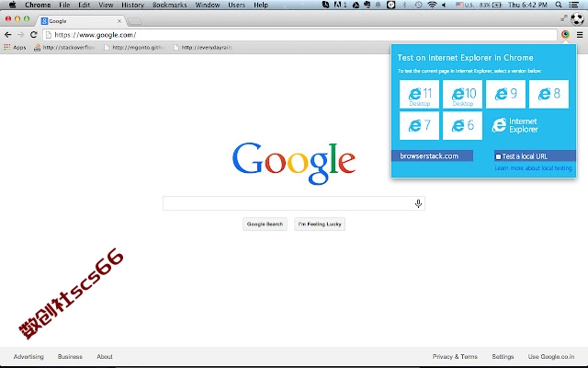
Task: Click the Google Search button
Action: coord(265,224)
